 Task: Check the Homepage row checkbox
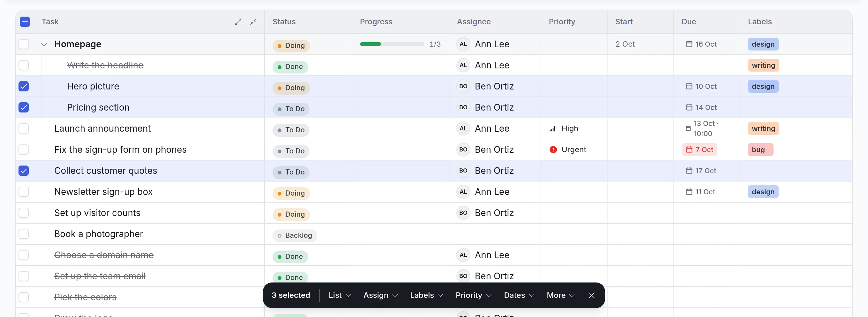tap(24, 44)
